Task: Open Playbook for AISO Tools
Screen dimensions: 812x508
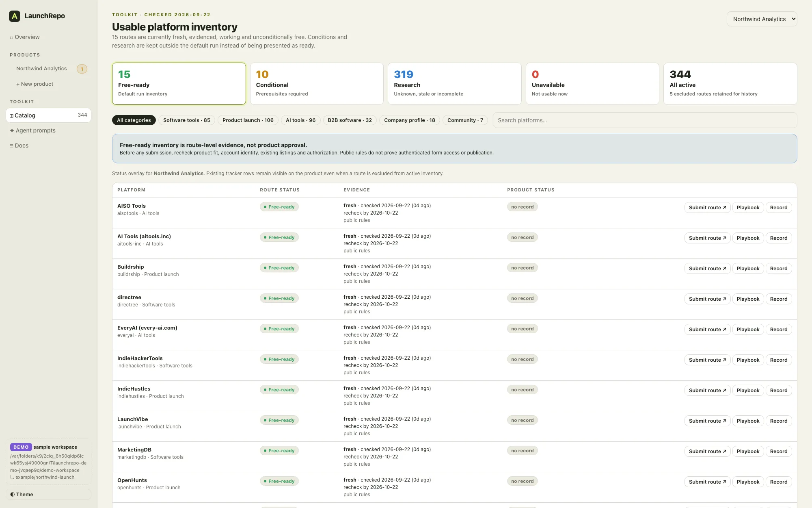Action: pos(748,208)
